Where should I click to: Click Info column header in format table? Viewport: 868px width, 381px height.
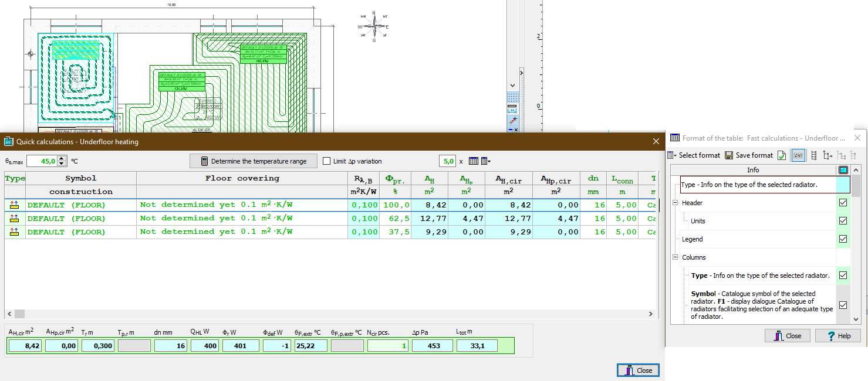coord(753,170)
